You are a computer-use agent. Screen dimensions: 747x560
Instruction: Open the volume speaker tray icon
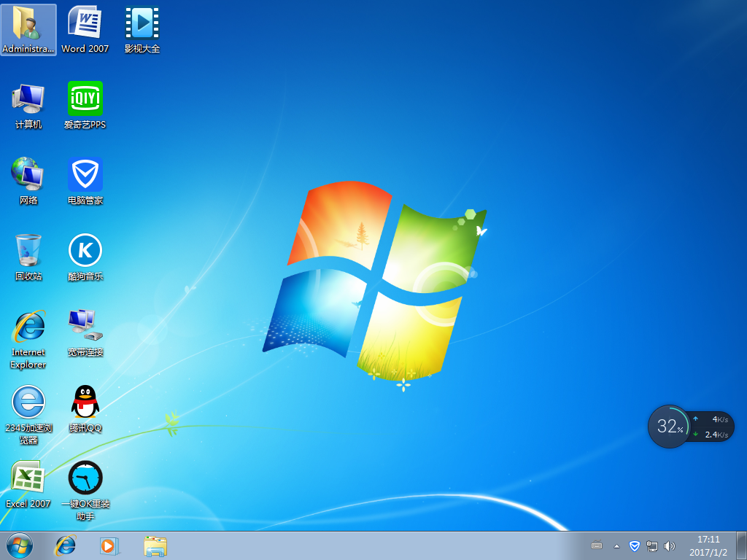[x=670, y=545]
